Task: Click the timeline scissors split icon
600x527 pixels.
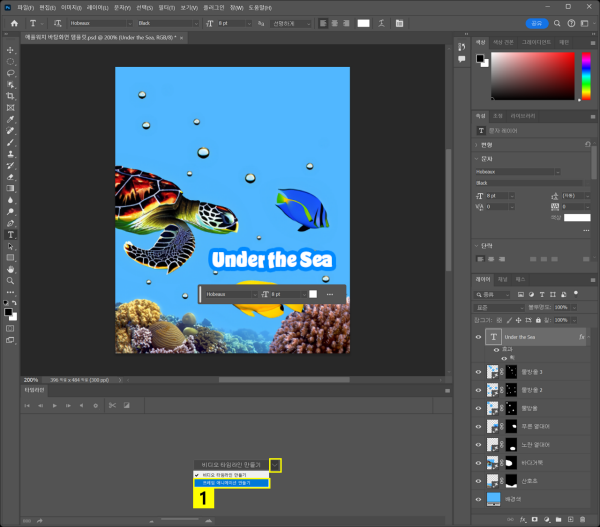Action: [112, 405]
